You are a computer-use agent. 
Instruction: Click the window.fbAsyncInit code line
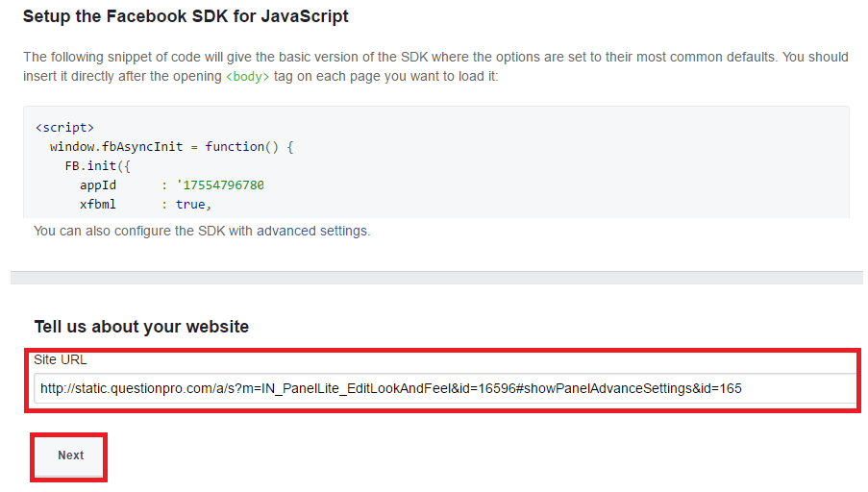tap(172, 147)
